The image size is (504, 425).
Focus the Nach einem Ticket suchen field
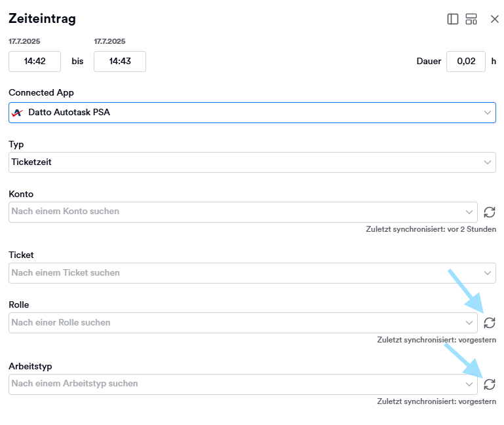[x=252, y=273]
